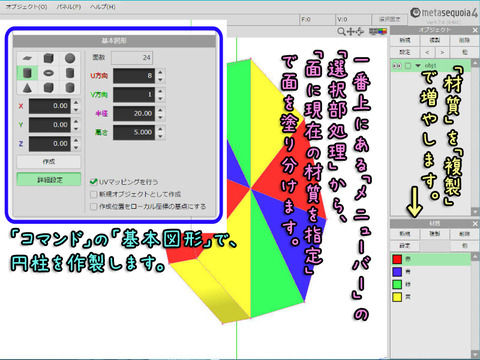Select the yellow material swatch

pos(397,297)
